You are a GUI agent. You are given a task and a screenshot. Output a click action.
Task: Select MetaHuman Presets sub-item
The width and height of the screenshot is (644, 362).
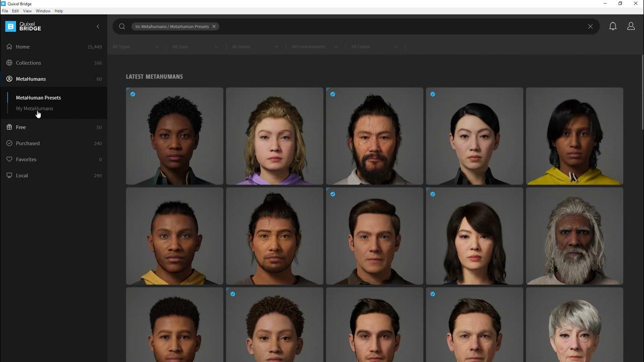[x=38, y=98]
